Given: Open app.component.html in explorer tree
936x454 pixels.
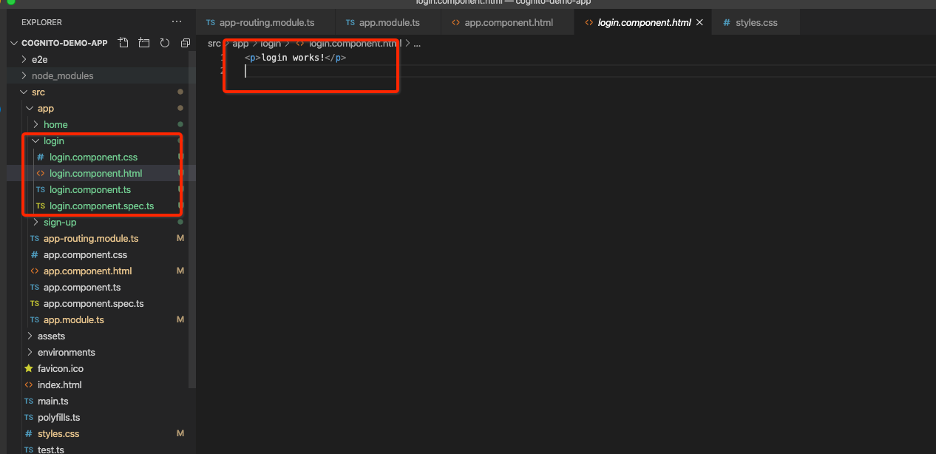Looking at the screenshot, I should (88, 271).
